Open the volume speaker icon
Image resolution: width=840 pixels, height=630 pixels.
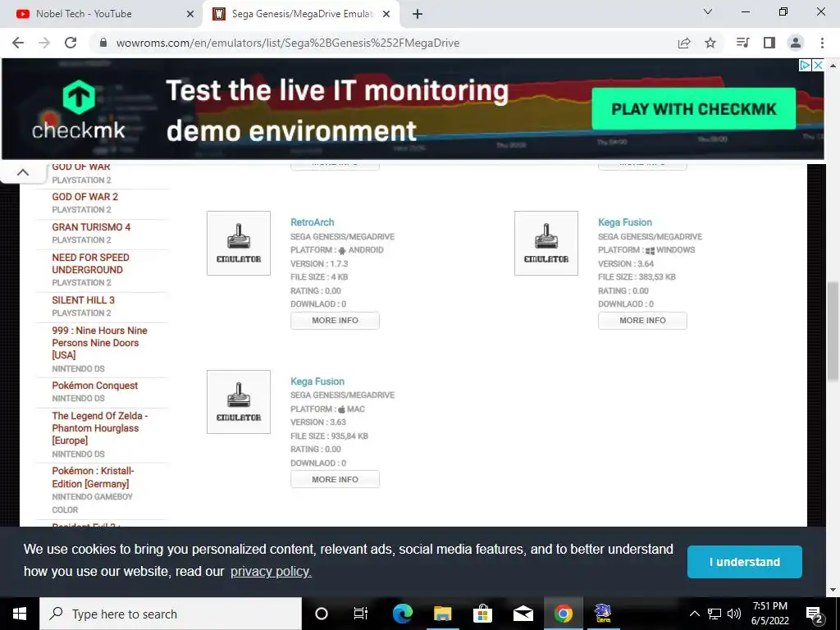(734, 614)
